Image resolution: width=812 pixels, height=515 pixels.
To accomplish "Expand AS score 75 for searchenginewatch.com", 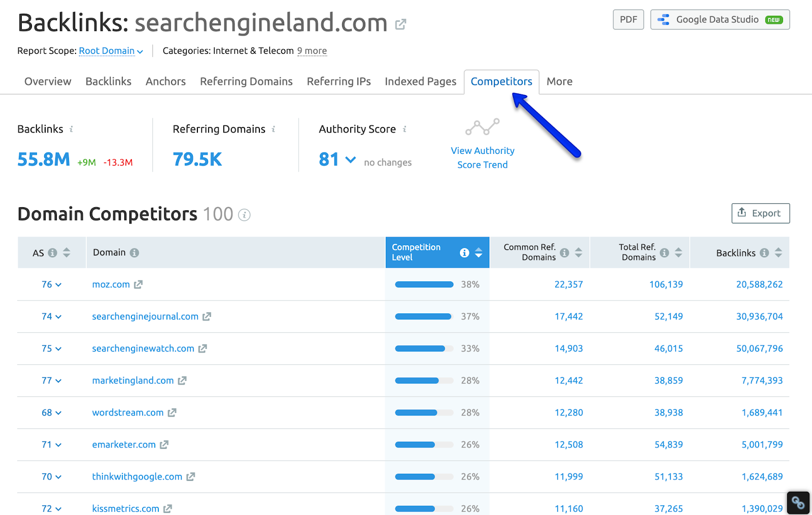I will [52, 348].
